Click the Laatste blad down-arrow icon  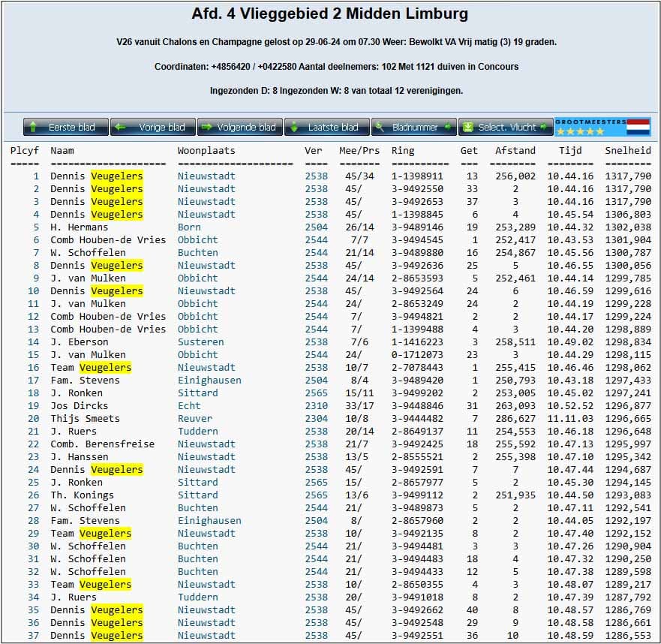[x=296, y=128]
